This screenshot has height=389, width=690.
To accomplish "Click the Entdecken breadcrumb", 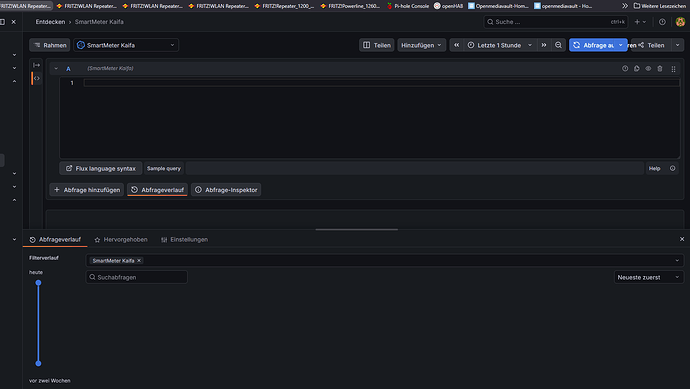I will click(50, 22).
